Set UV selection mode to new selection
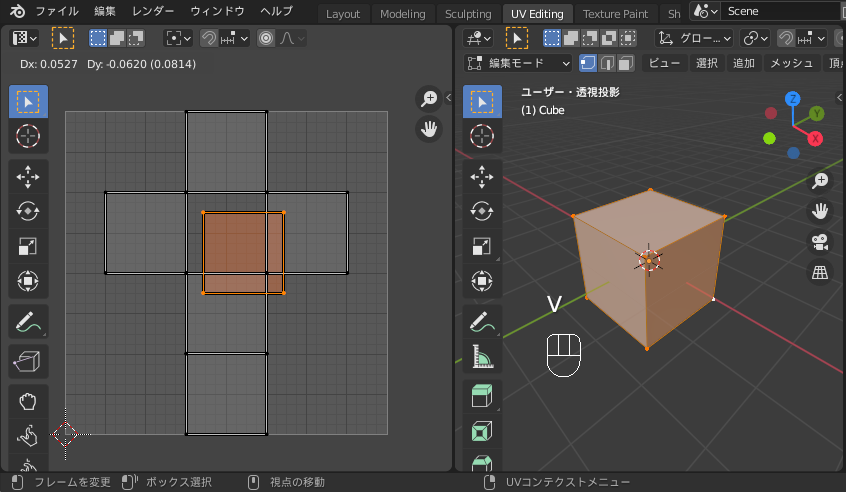 click(x=98, y=38)
